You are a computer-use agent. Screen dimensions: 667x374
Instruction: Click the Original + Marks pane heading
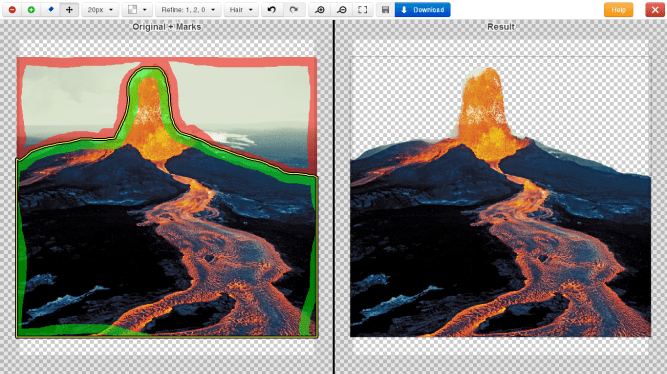point(166,27)
